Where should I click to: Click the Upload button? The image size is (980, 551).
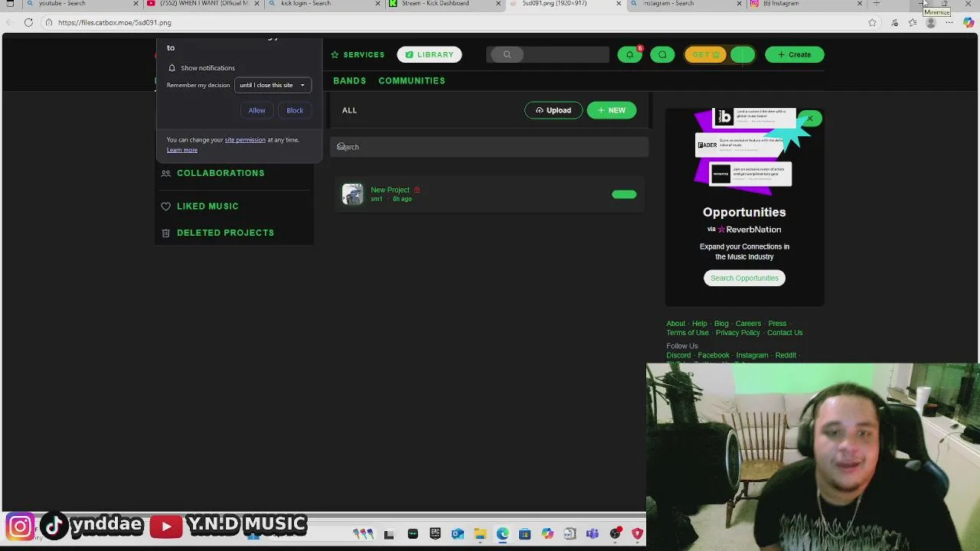point(553,110)
